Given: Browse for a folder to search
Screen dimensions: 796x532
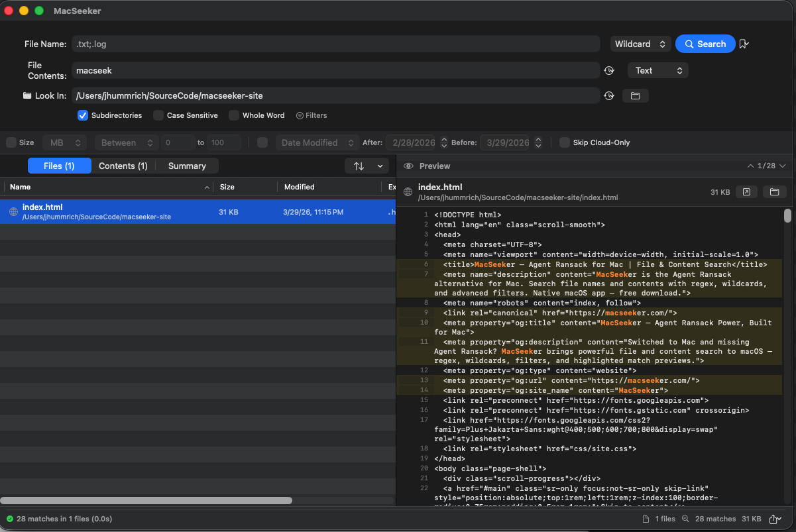Looking at the screenshot, I should [x=635, y=95].
